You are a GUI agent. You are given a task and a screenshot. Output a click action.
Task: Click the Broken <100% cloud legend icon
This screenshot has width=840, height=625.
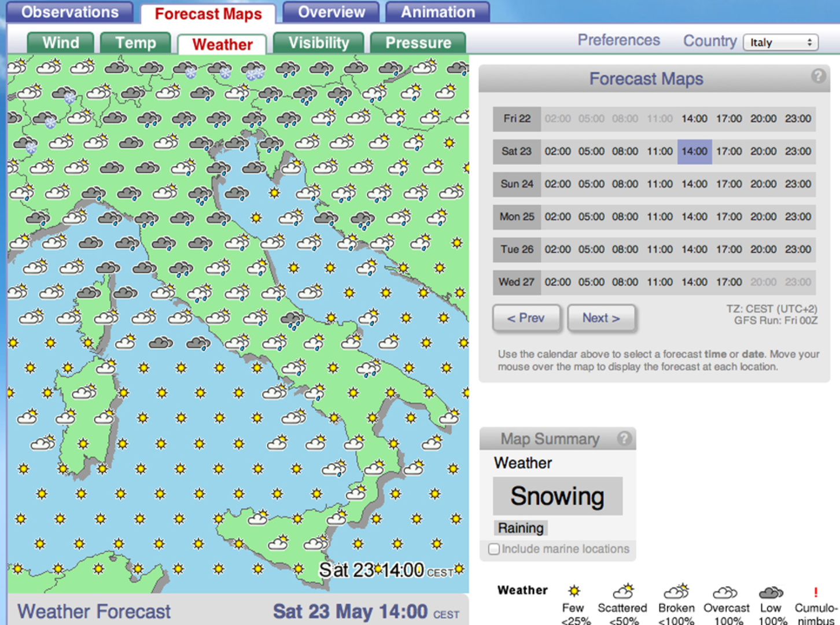[x=676, y=591]
